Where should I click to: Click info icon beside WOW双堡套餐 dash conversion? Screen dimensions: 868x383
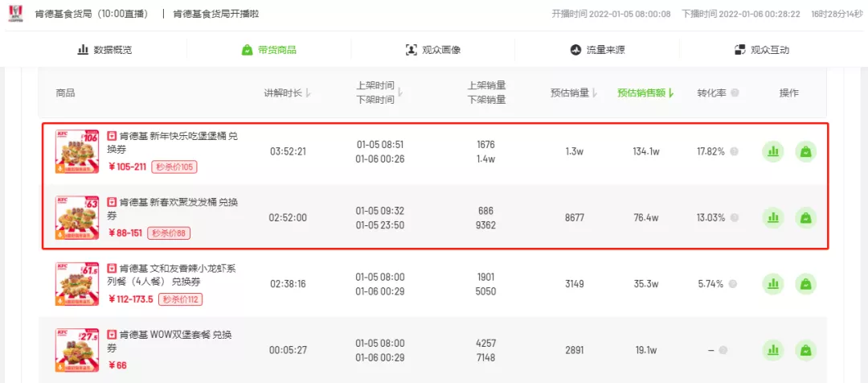[723, 350]
